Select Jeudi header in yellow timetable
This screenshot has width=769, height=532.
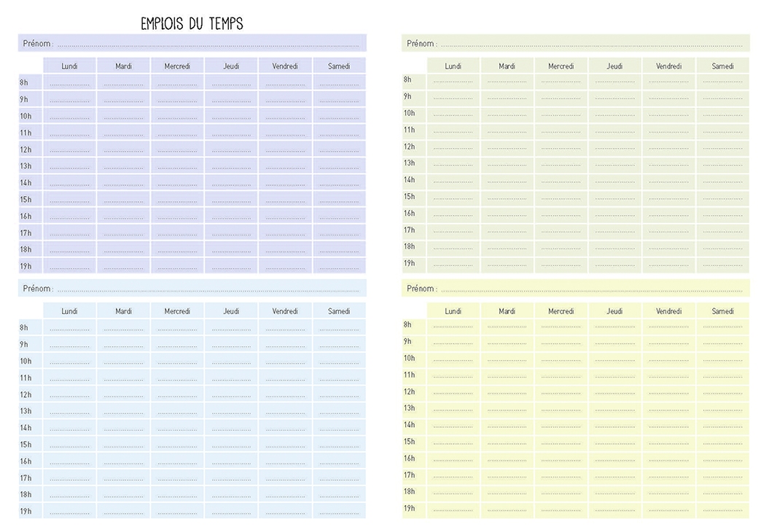point(614,311)
